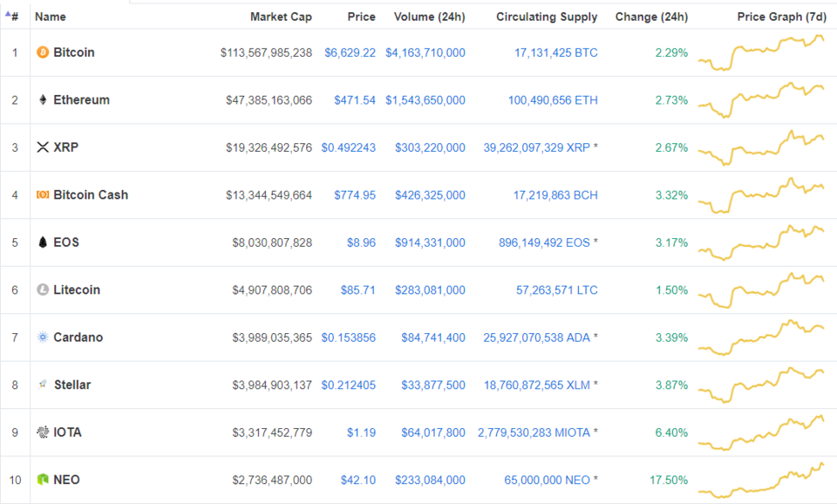Click EOS price $8.96
The height and width of the screenshot is (504, 837).
(x=361, y=243)
